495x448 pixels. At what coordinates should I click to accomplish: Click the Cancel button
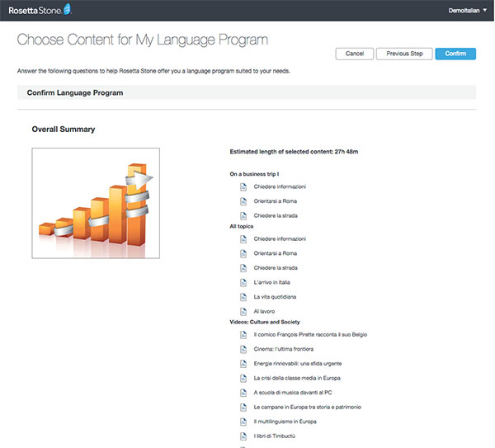pyautogui.click(x=355, y=54)
